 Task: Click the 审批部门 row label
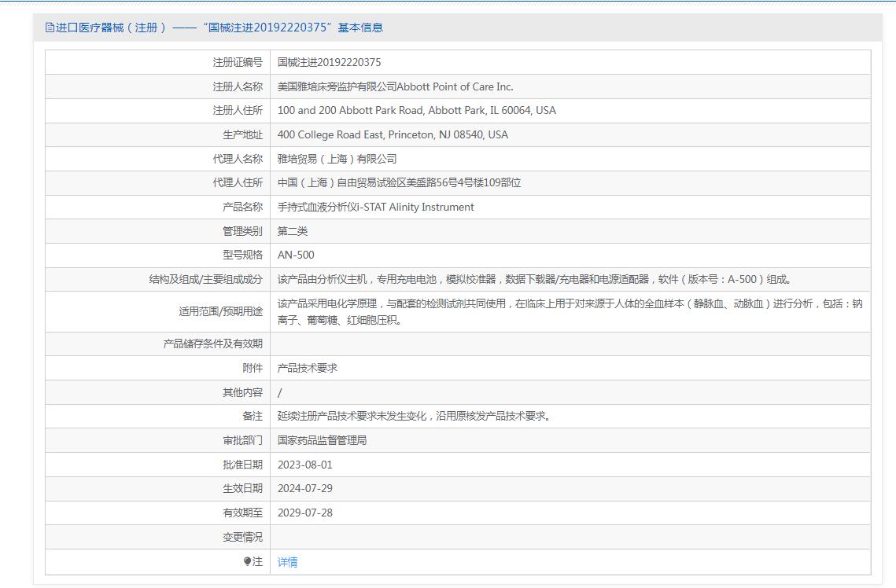click(243, 440)
